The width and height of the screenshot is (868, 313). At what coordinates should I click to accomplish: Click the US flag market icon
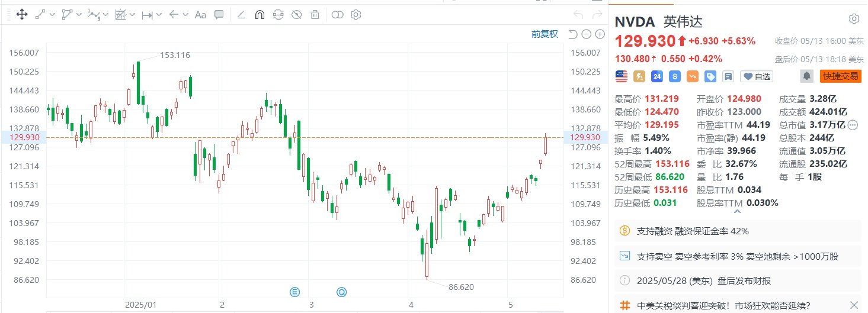point(622,76)
